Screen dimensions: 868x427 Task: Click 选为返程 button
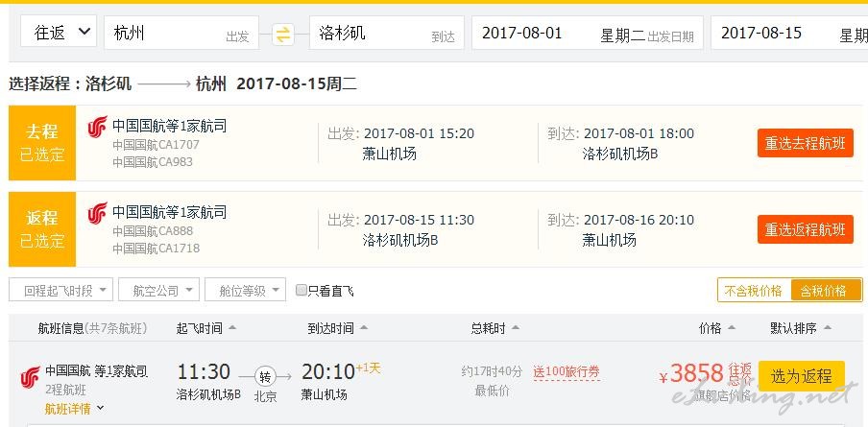[801, 376]
